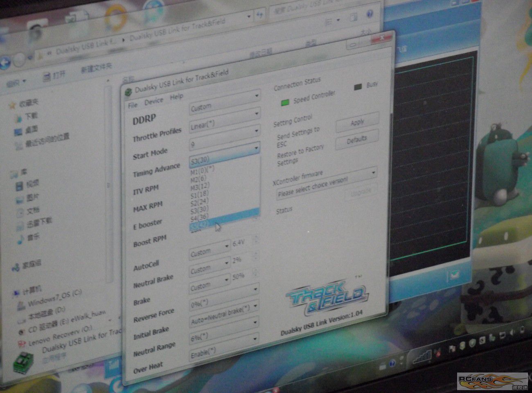Click the Explorer help icon
This screenshot has height=393, width=532.
[x=370, y=15]
